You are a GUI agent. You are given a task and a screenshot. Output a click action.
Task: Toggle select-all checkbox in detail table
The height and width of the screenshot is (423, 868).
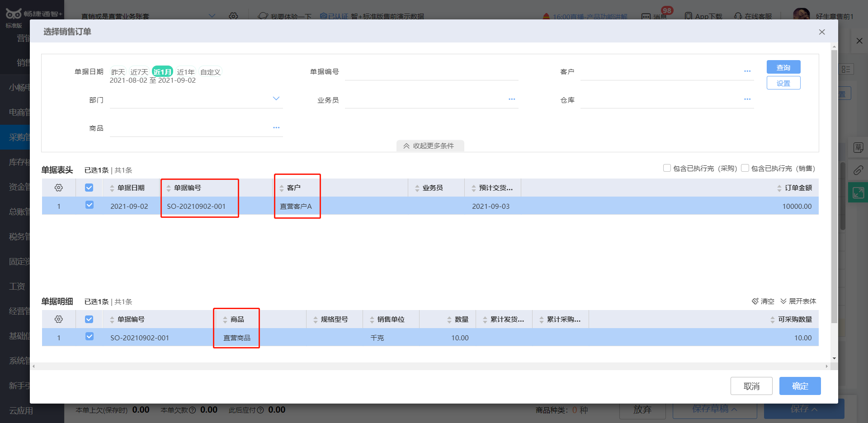pos(89,319)
